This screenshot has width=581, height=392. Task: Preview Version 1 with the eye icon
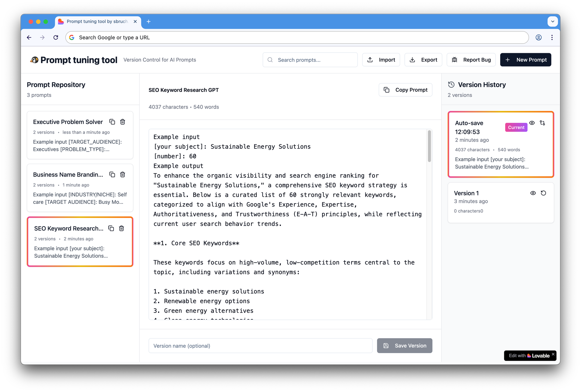pyautogui.click(x=533, y=193)
